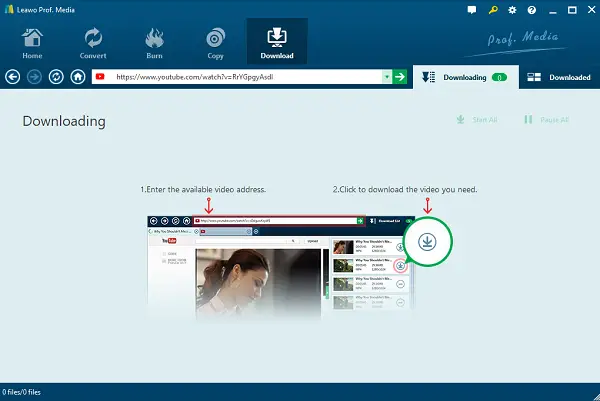
Task: Open the Burn module
Action: [x=154, y=43]
